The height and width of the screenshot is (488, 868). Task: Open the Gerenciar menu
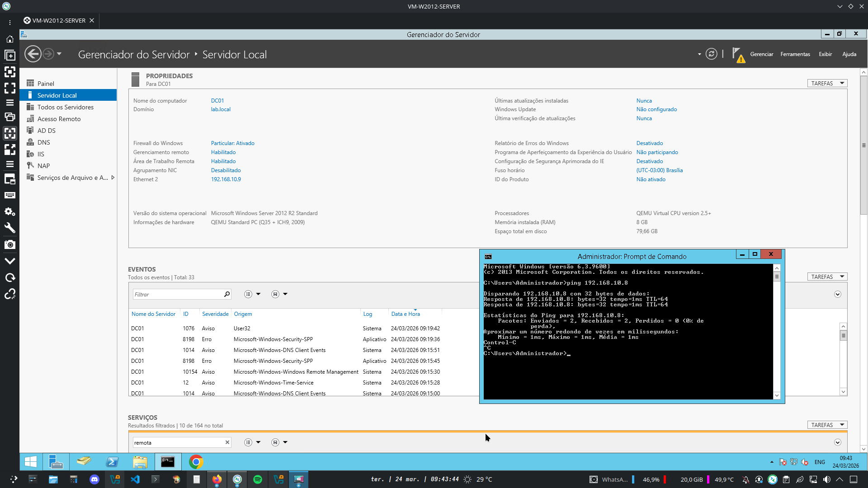point(761,54)
